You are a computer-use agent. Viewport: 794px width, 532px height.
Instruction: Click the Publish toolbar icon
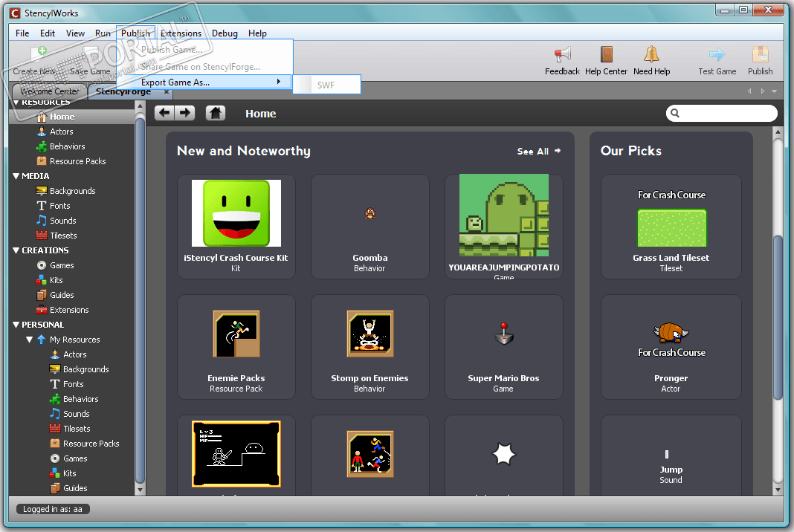[x=760, y=54]
